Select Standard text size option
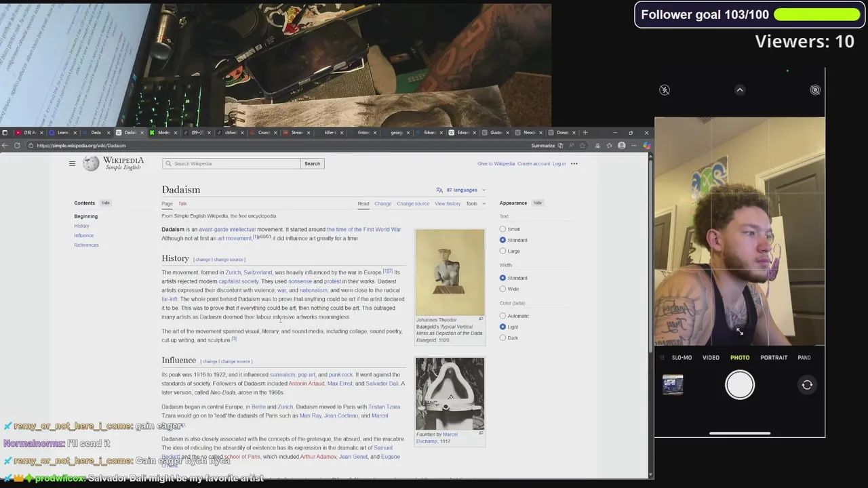Viewport: 868px width, 488px height. 502,240
